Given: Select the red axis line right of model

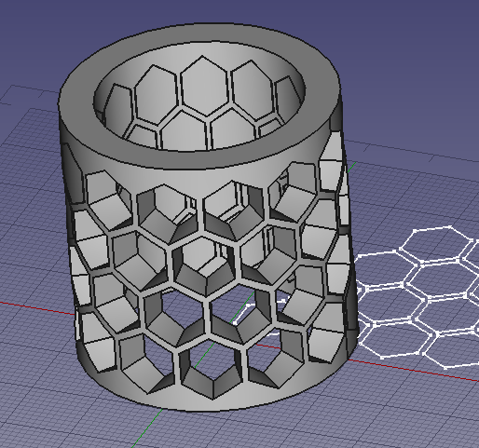Looking at the screenshot, I should point(413,370).
